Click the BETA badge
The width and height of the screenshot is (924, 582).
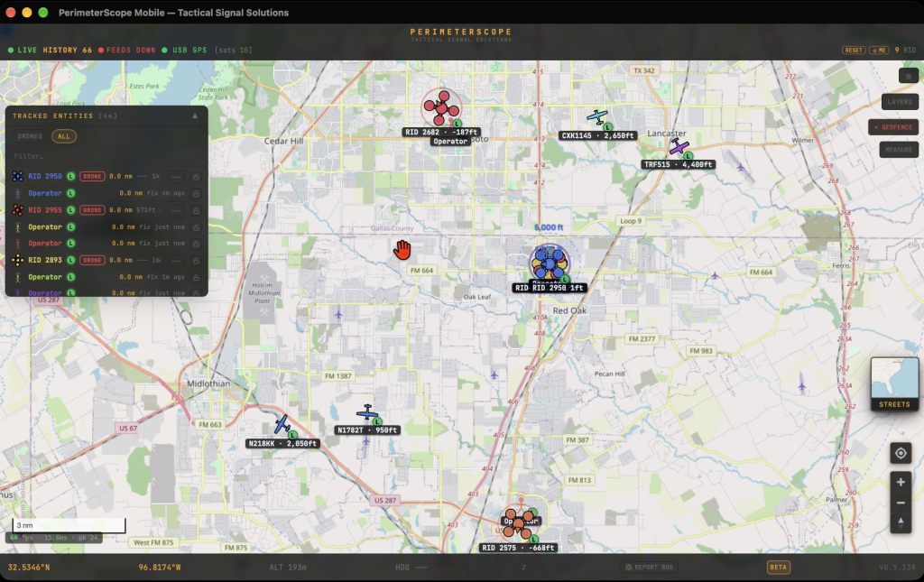coord(778,568)
